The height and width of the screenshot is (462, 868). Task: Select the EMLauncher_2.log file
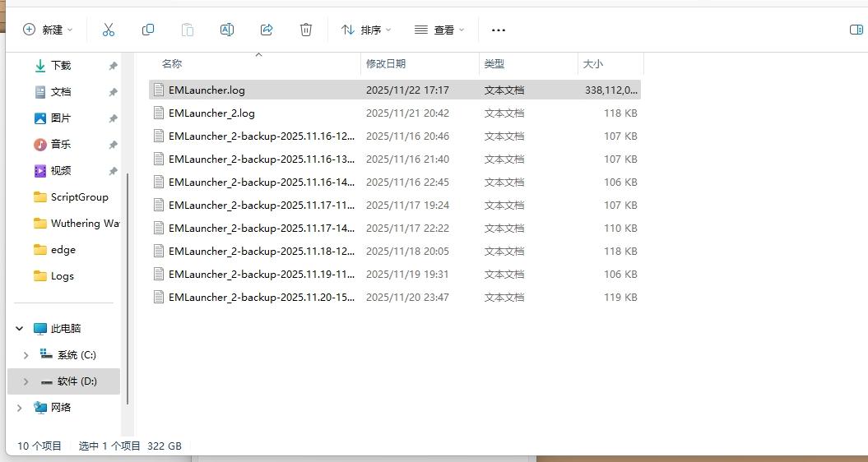coord(211,113)
